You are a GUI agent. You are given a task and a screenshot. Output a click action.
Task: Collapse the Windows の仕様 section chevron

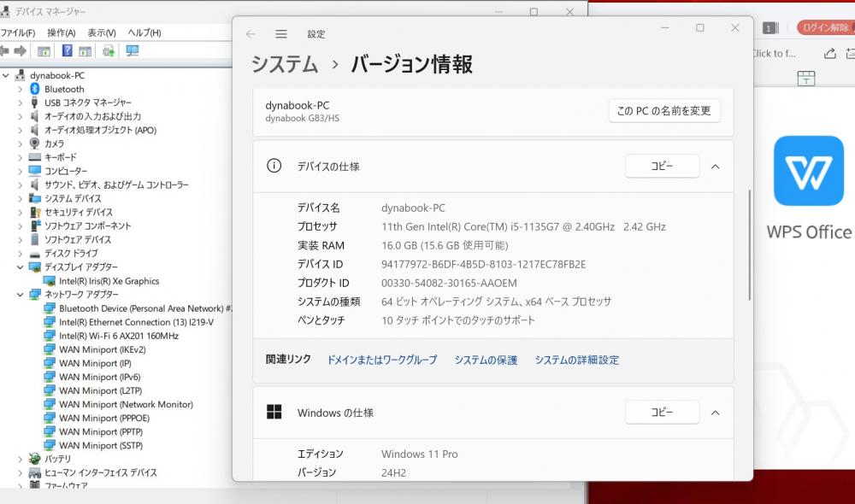click(x=716, y=413)
